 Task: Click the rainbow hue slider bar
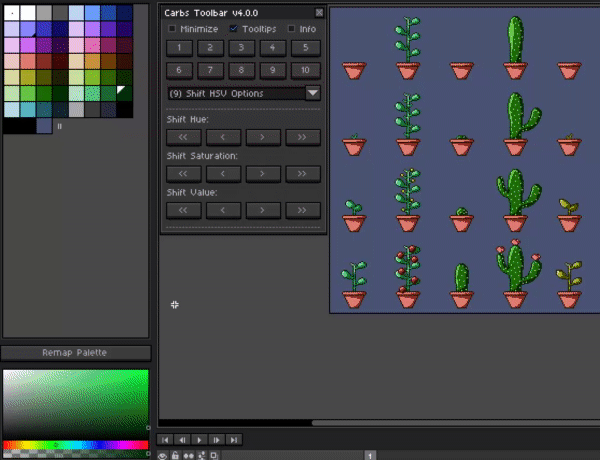pyautogui.click(x=76, y=445)
